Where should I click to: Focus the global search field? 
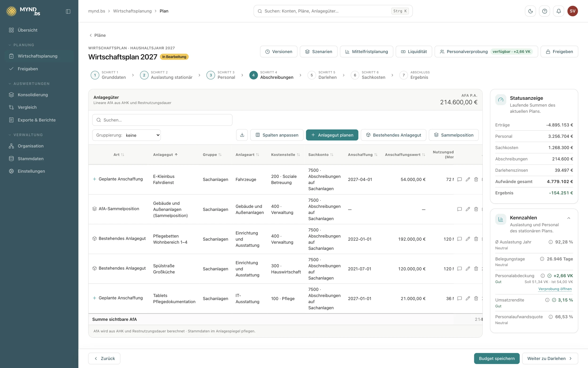point(333,11)
